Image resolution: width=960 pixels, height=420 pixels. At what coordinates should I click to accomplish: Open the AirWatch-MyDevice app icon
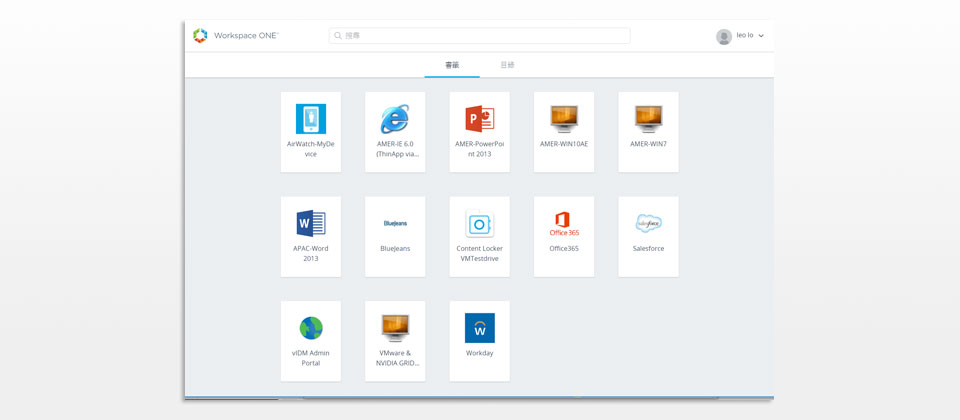311,119
